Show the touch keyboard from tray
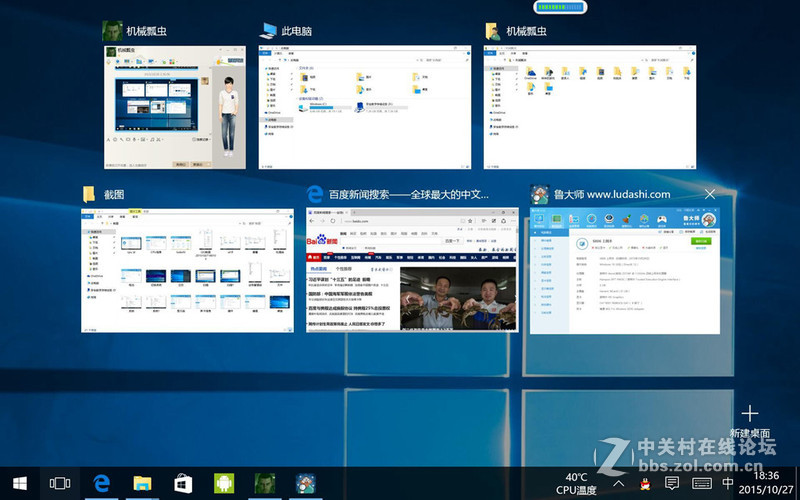 tap(702, 483)
